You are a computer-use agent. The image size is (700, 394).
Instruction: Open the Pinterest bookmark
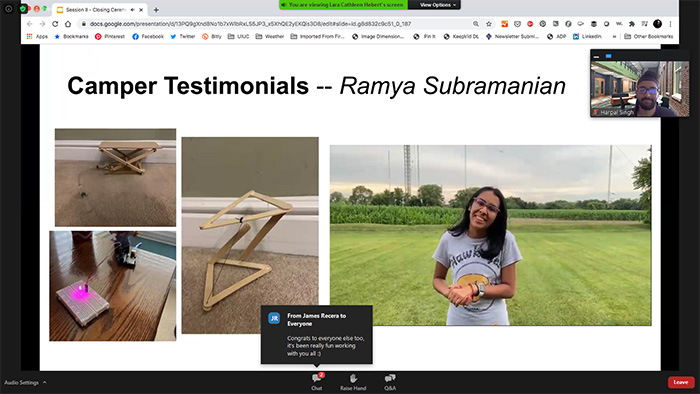(x=110, y=37)
